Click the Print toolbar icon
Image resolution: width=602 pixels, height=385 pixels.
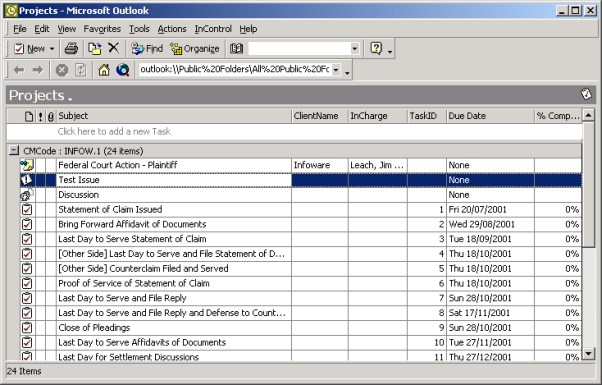71,48
